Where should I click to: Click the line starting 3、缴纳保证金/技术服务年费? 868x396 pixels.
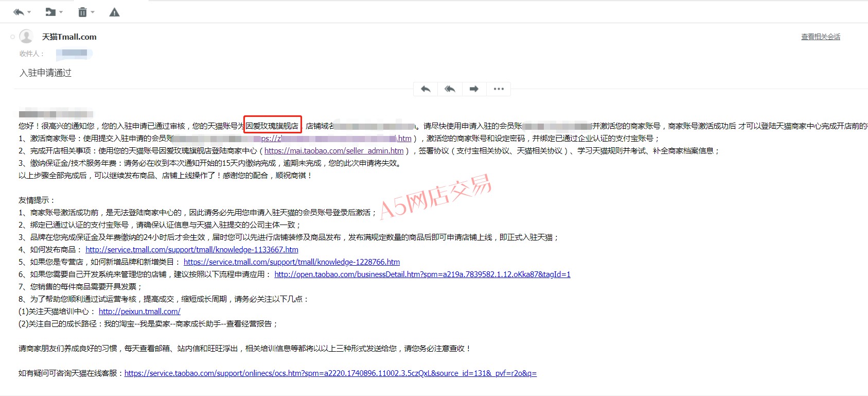pos(210,163)
